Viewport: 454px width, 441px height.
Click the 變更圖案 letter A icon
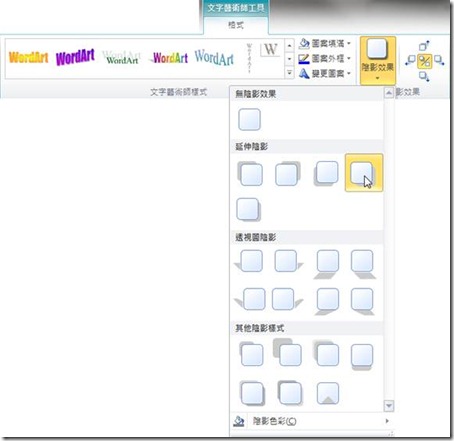click(x=304, y=73)
